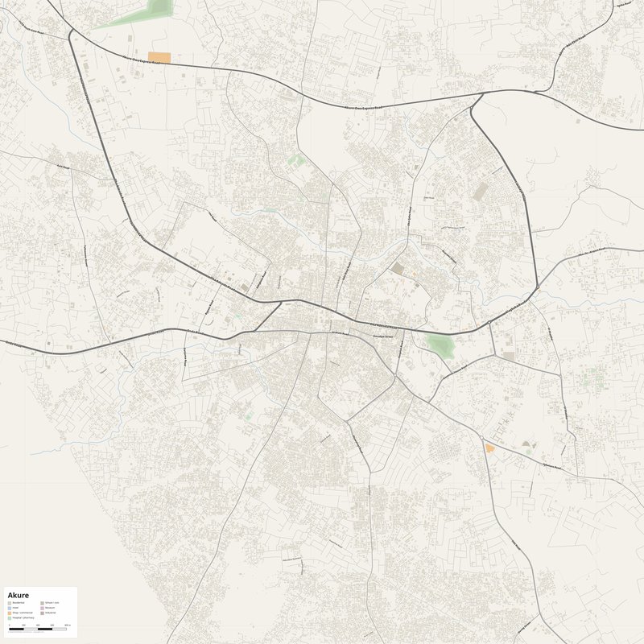644x644 pixels.
Task: Click the Industrial legend swatch
Action: (43, 613)
